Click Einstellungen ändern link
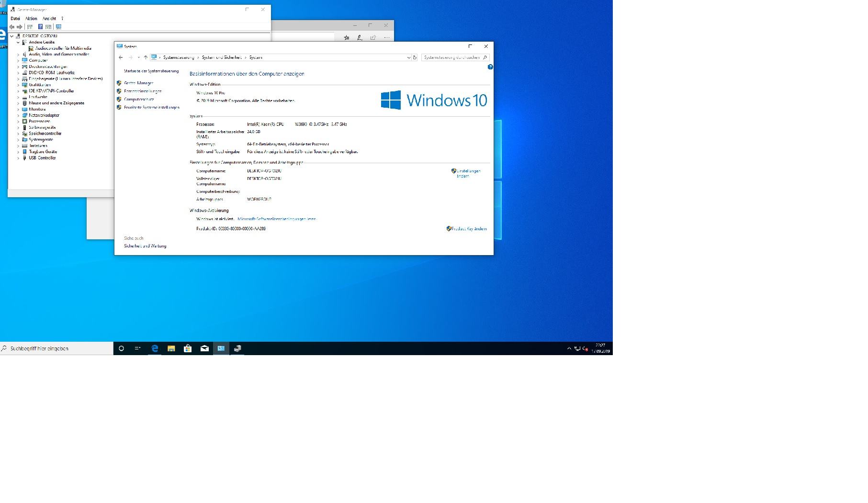Image resolution: width=868 pixels, height=503 pixels. (468, 174)
